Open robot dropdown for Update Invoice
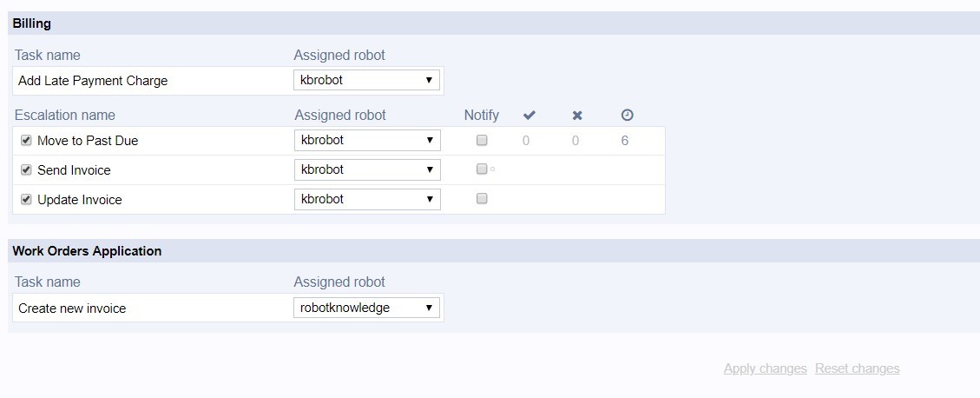 pyautogui.click(x=367, y=199)
